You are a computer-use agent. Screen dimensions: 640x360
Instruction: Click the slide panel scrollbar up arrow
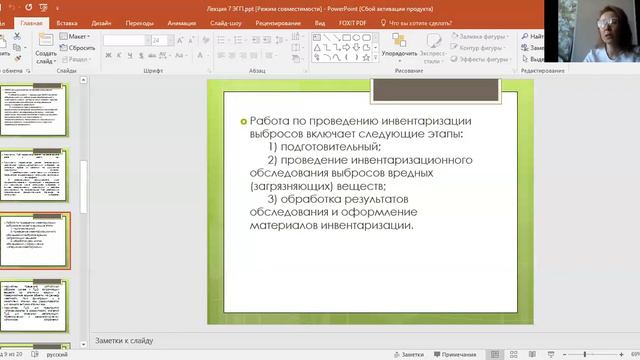pos(83,80)
